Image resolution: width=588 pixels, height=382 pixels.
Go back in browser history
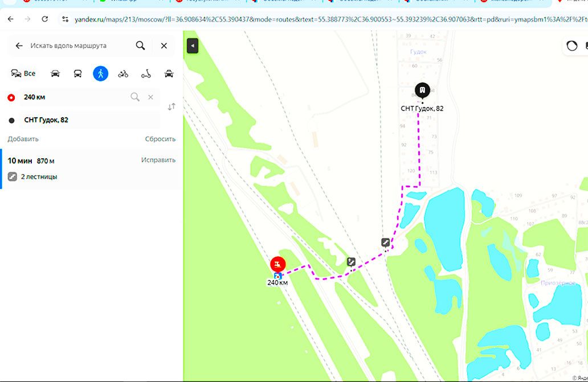tap(10, 19)
